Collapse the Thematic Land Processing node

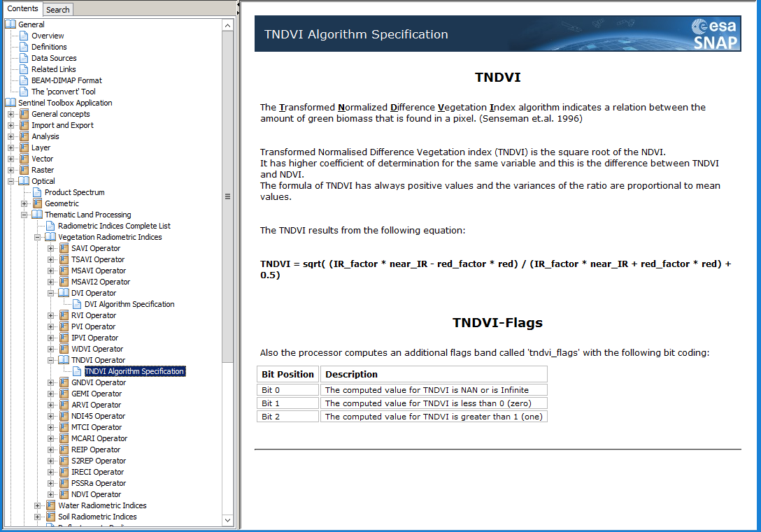tap(24, 215)
